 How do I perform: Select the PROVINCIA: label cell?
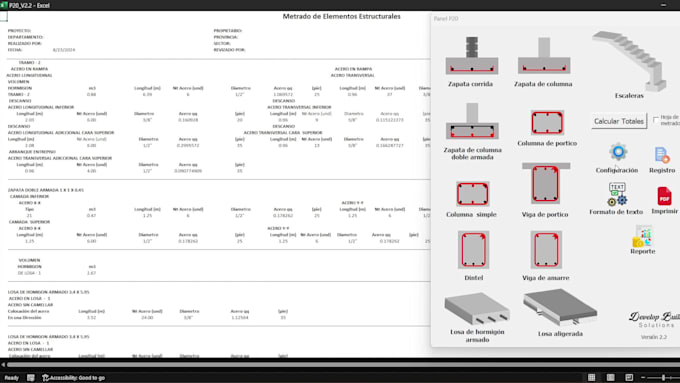coord(226,37)
